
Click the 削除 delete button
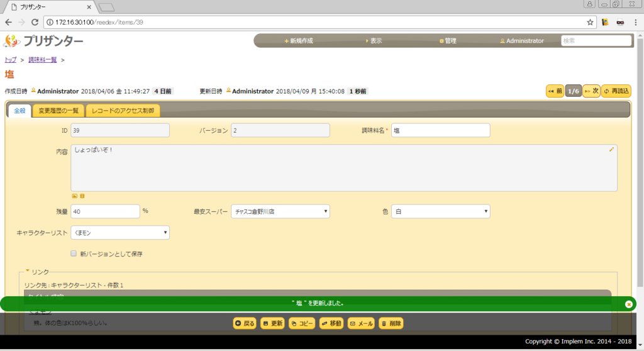coord(391,323)
